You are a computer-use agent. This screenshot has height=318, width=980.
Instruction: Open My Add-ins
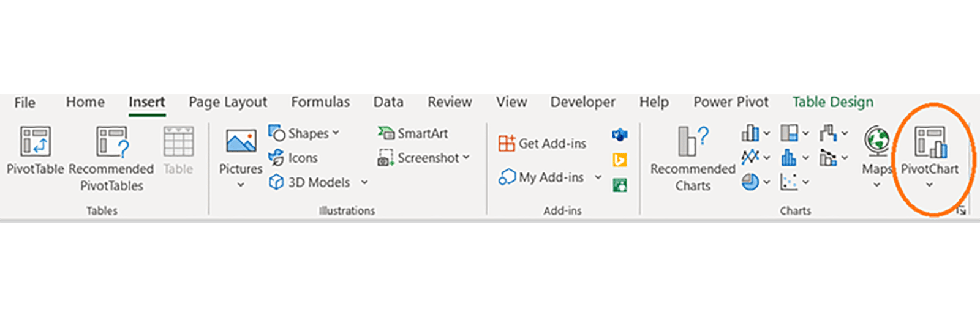(541, 177)
